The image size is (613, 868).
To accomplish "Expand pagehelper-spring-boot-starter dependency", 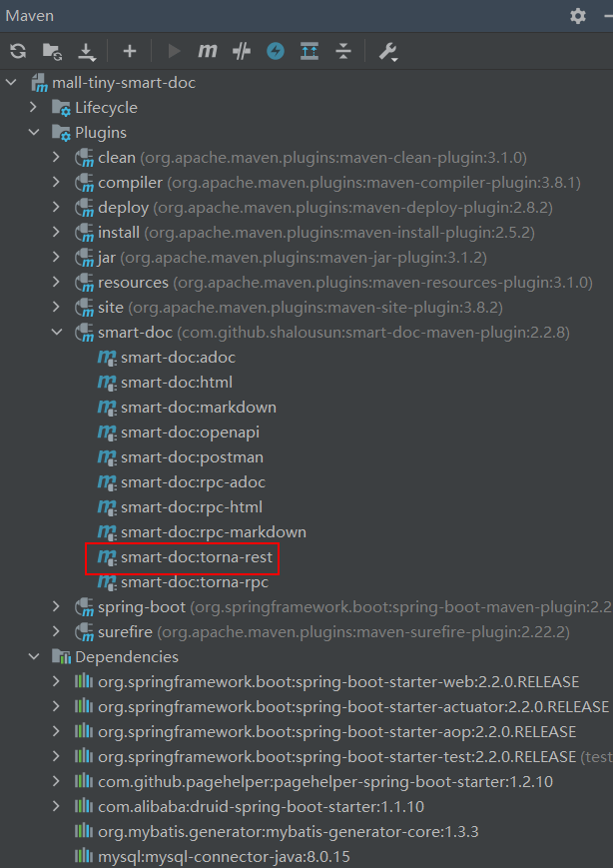I will point(56,781).
